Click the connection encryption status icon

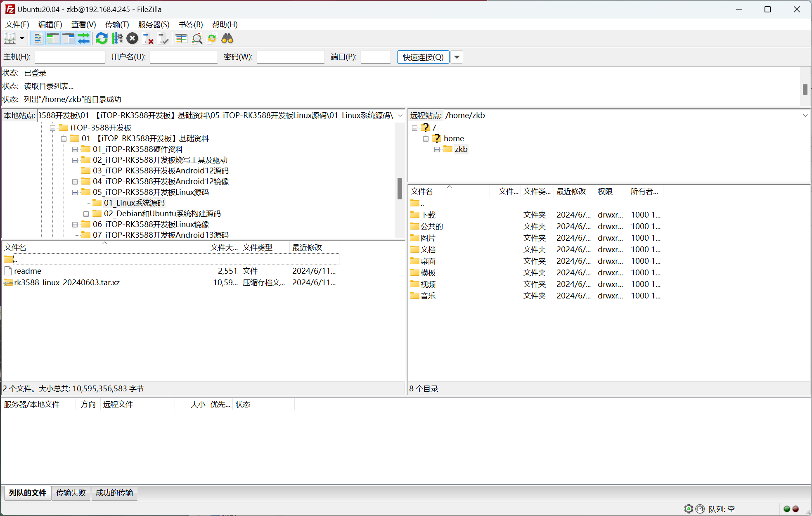pos(688,509)
